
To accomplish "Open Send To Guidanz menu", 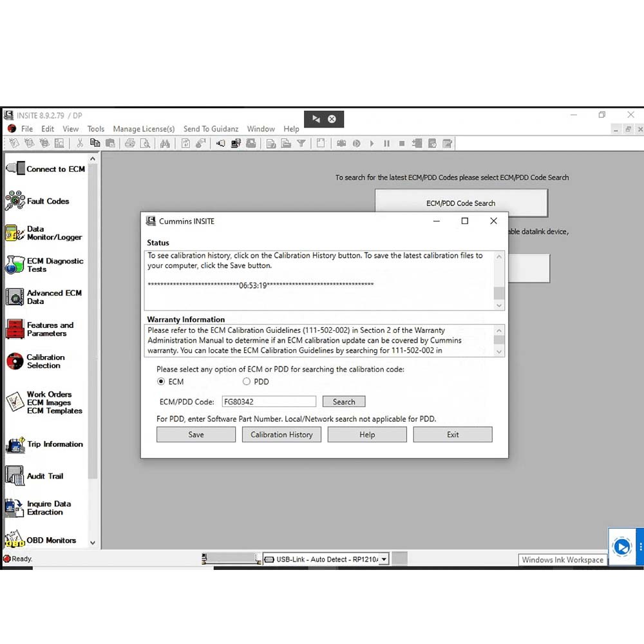I will pyautogui.click(x=211, y=129).
